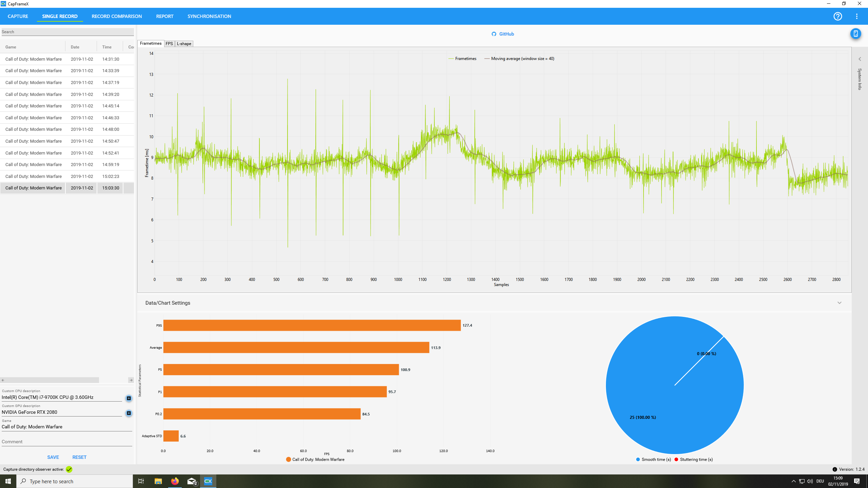Open Firefox from the taskbar

(175, 481)
